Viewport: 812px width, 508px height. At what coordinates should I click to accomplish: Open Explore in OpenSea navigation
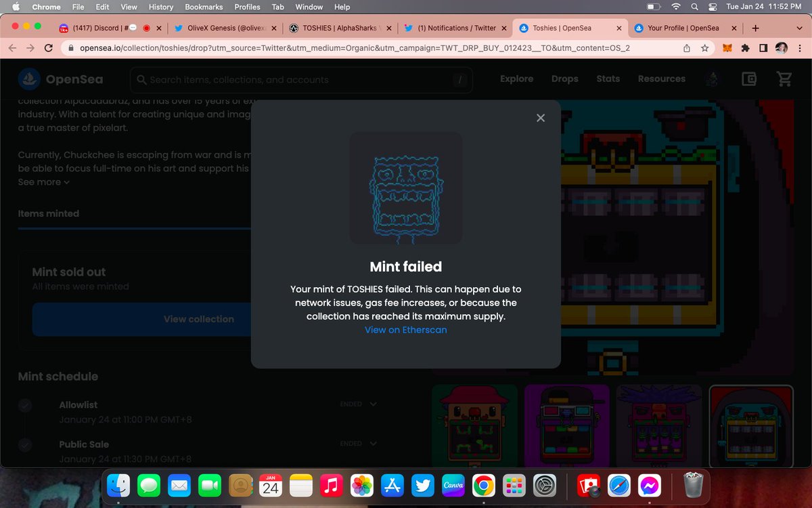tap(517, 79)
